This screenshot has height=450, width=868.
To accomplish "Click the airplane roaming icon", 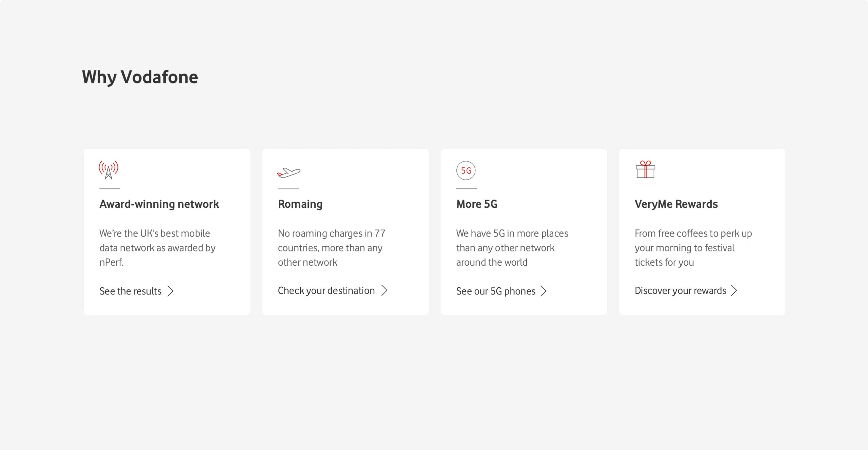I will coord(289,172).
